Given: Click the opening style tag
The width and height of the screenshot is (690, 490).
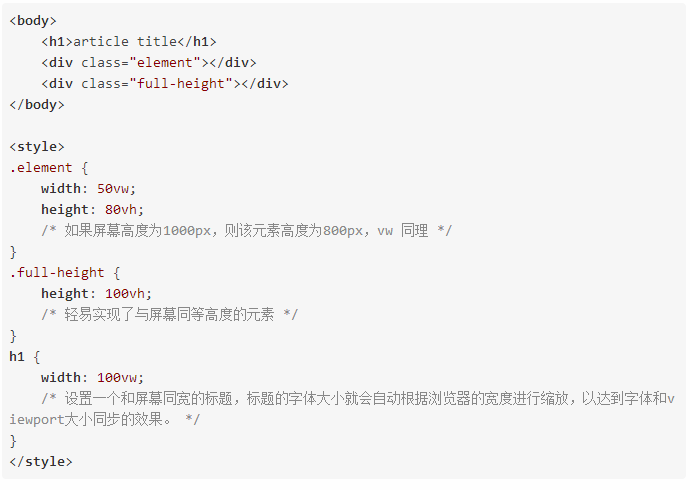Looking at the screenshot, I should pyautogui.click(x=37, y=146).
